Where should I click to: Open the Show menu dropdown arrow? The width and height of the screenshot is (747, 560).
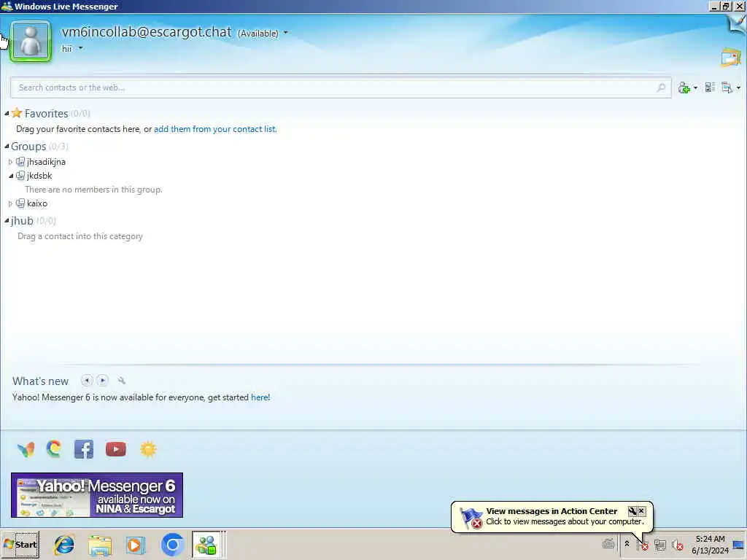[738, 88]
